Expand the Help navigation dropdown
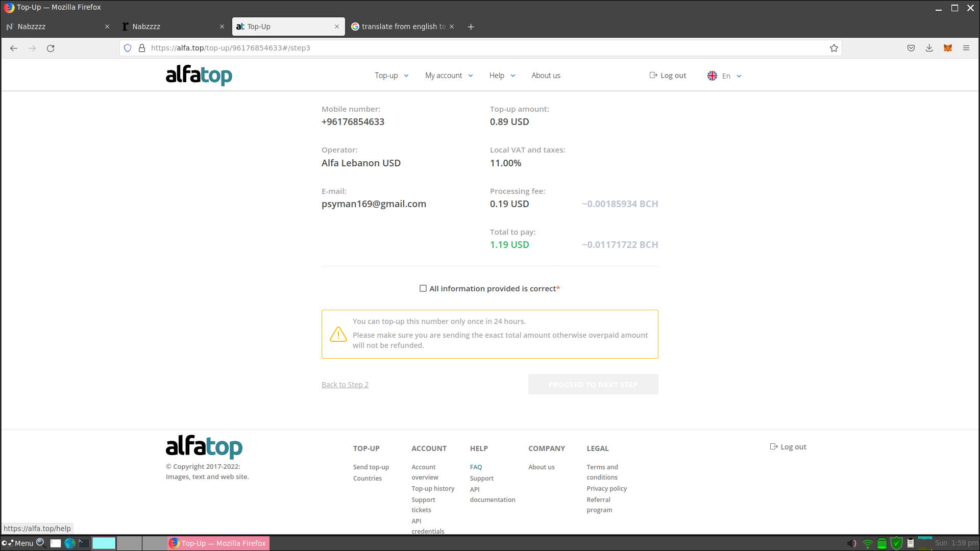Screen dimensions: 980x551 502,76
